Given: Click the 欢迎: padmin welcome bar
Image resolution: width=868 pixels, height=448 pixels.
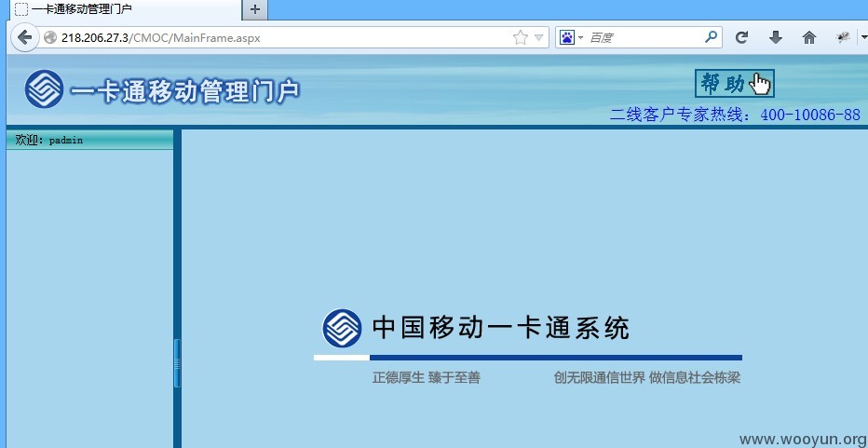Looking at the screenshot, I should 89,140.
